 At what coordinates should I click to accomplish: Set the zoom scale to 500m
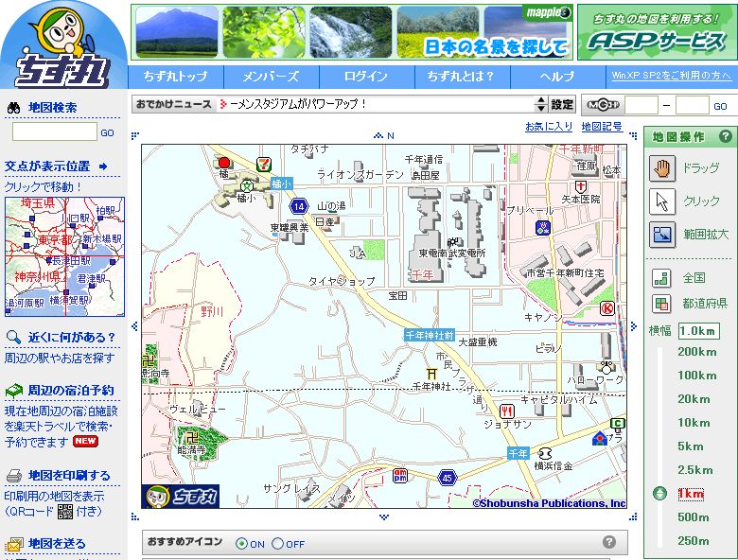point(693,517)
